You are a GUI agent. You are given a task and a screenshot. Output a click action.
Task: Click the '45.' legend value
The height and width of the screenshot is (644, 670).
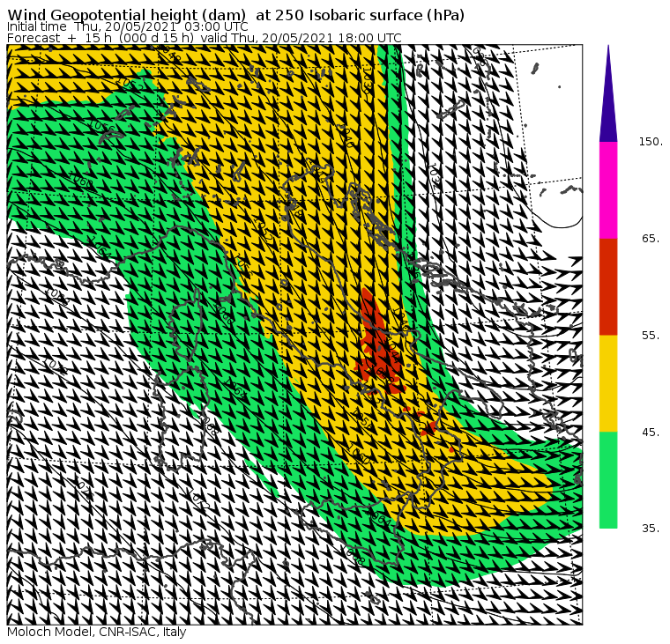coord(651,433)
